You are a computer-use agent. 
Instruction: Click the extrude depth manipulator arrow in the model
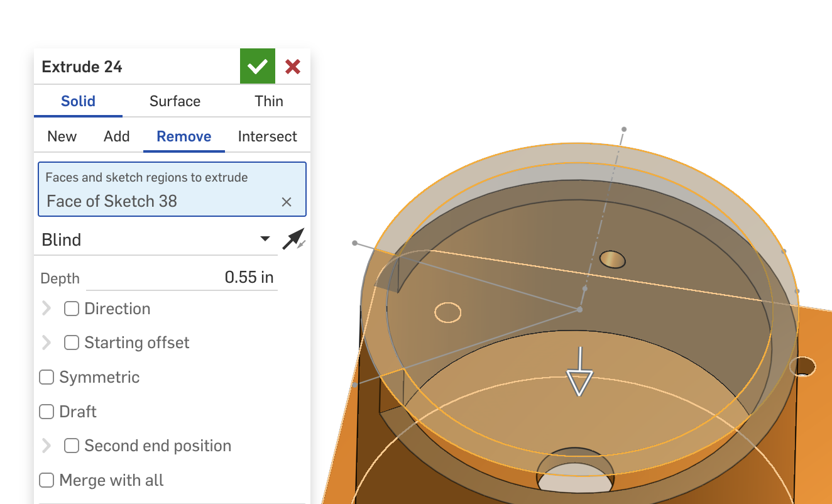[579, 372]
